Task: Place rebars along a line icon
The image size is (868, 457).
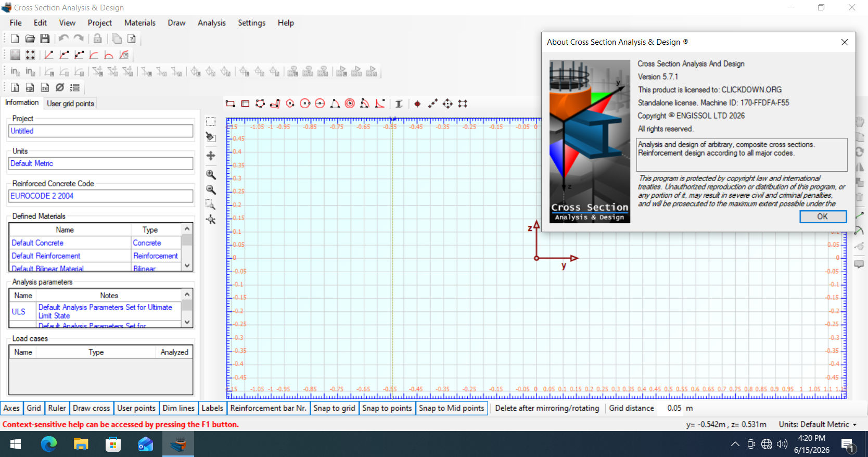Action: pyautogui.click(x=432, y=104)
